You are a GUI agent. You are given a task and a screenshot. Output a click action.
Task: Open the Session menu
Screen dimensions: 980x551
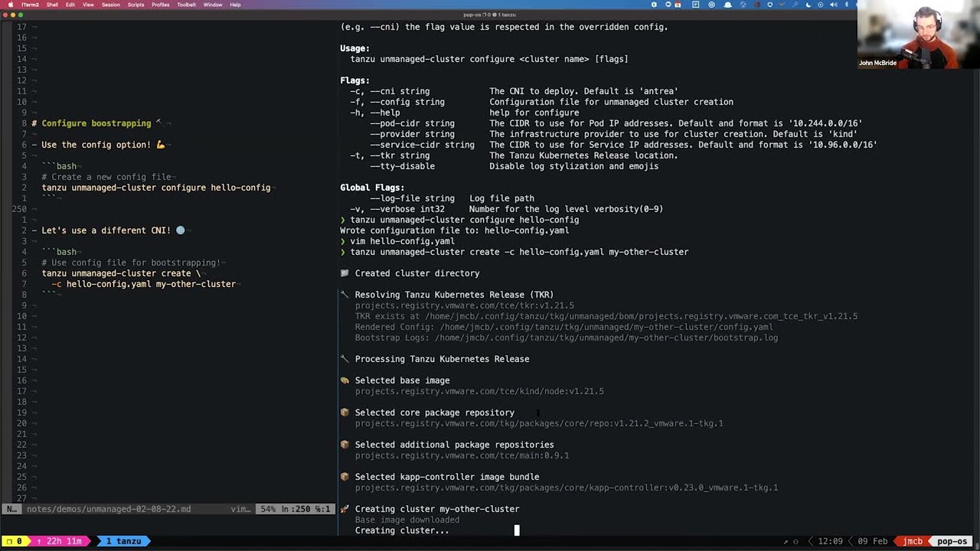[x=110, y=5]
